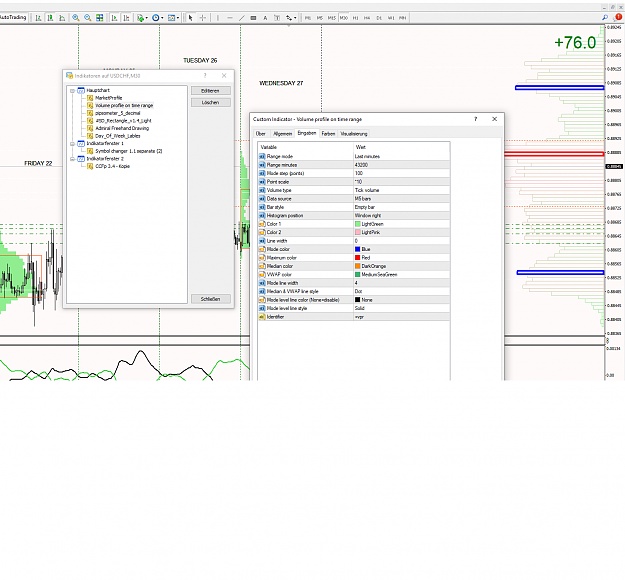Image resolution: width=625 pixels, height=580 pixels.
Task: Click the Schließen button
Action: 210,299
